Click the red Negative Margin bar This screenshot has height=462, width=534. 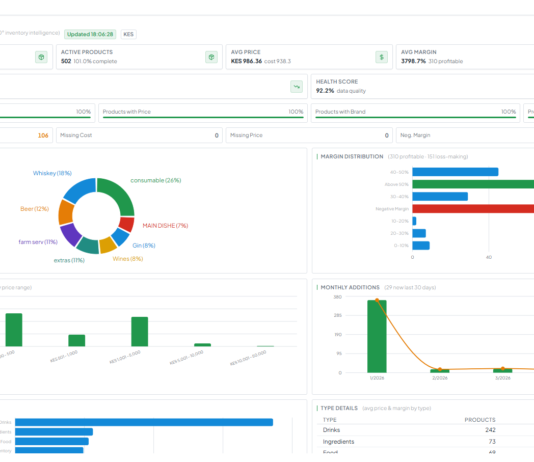[473, 209]
